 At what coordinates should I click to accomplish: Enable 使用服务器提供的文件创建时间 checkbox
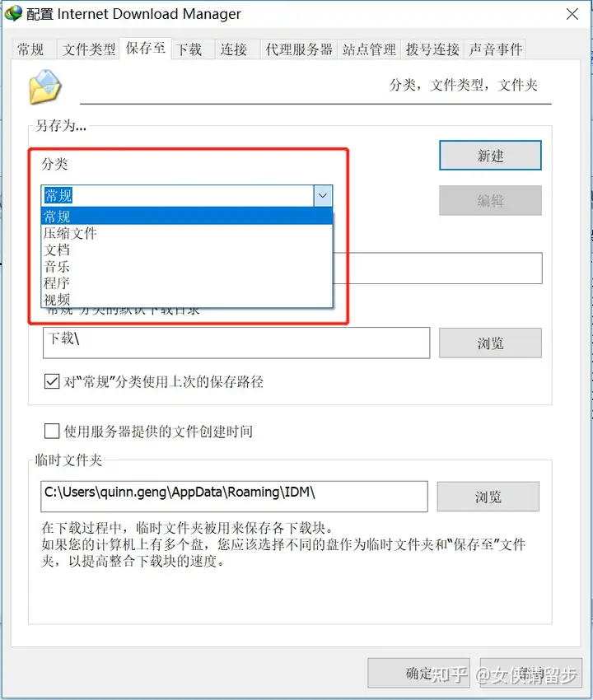[52, 432]
